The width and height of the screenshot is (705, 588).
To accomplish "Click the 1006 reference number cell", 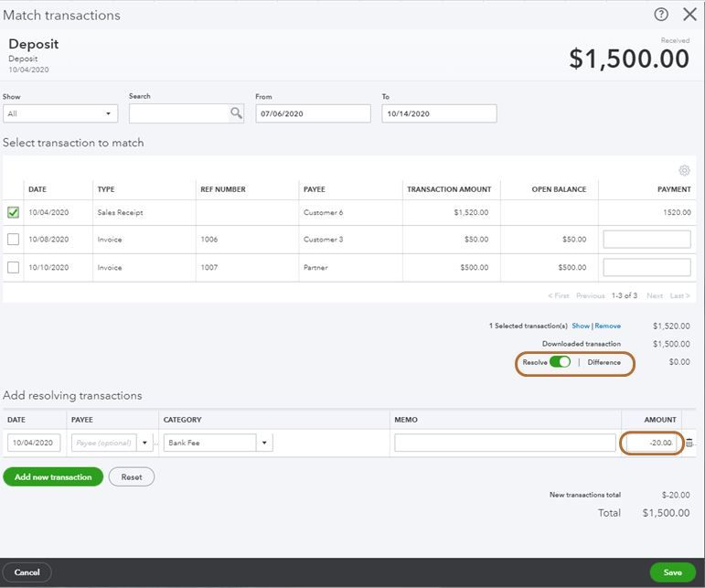I will pos(209,240).
